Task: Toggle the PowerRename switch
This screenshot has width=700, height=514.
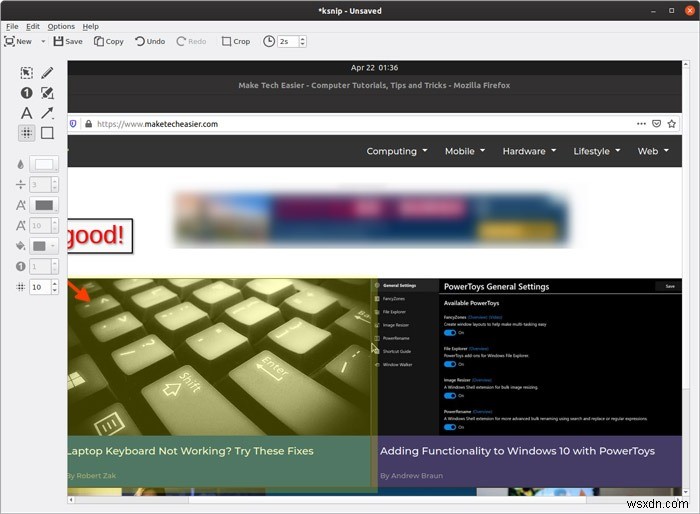Action: point(450,427)
